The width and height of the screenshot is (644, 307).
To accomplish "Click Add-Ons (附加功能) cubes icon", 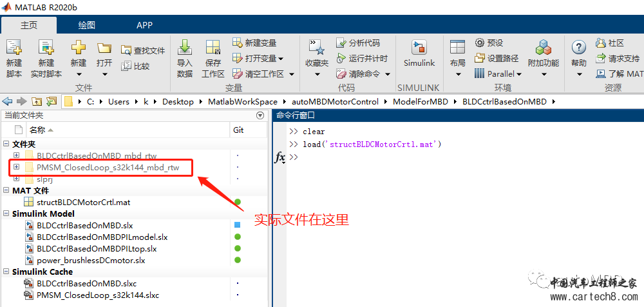I will (x=544, y=47).
